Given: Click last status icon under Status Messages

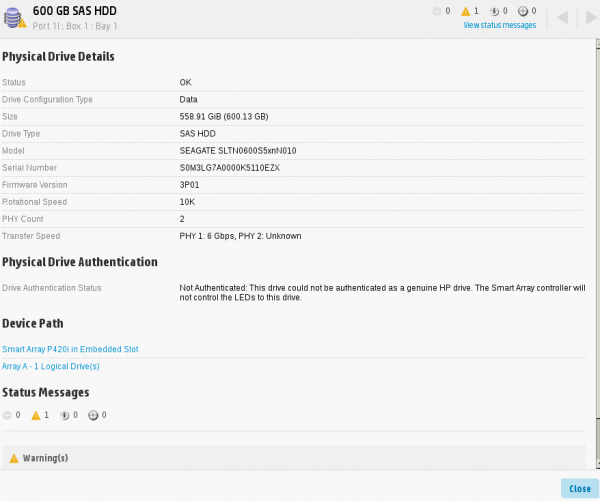Looking at the screenshot, I should [92, 414].
